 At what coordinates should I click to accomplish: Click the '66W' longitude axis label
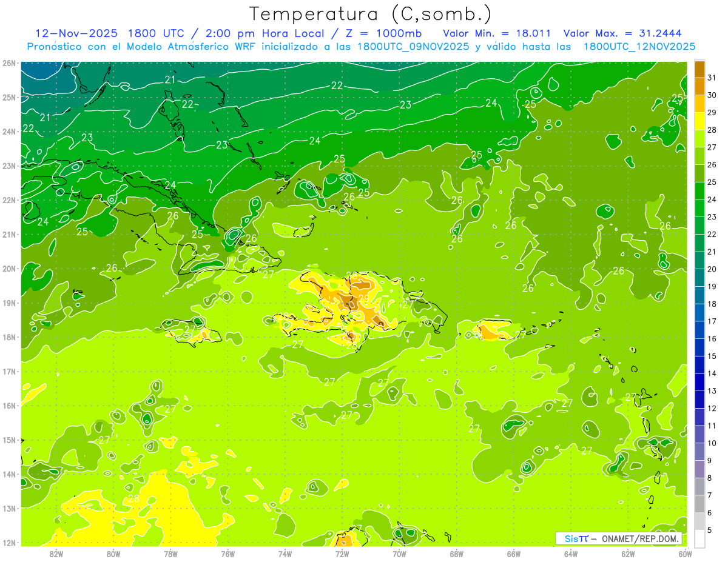tap(513, 554)
